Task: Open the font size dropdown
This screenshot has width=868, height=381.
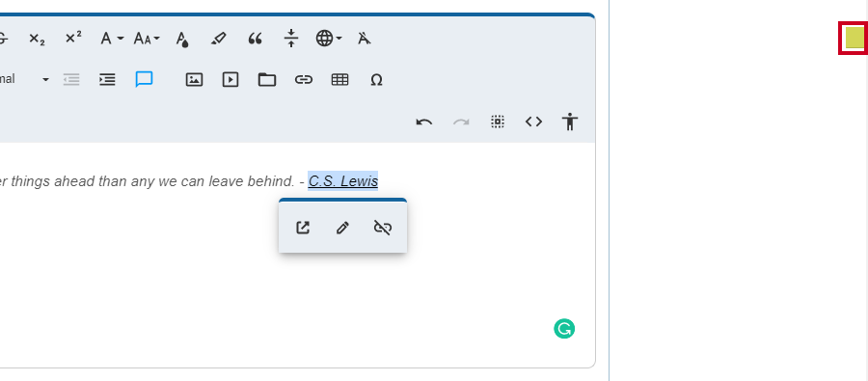Action: tap(147, 39)
